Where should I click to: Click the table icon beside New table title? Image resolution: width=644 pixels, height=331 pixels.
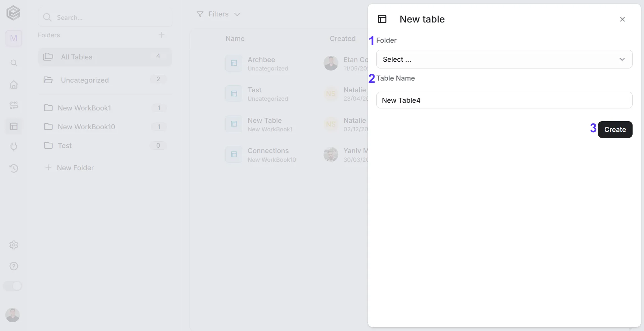382,19
